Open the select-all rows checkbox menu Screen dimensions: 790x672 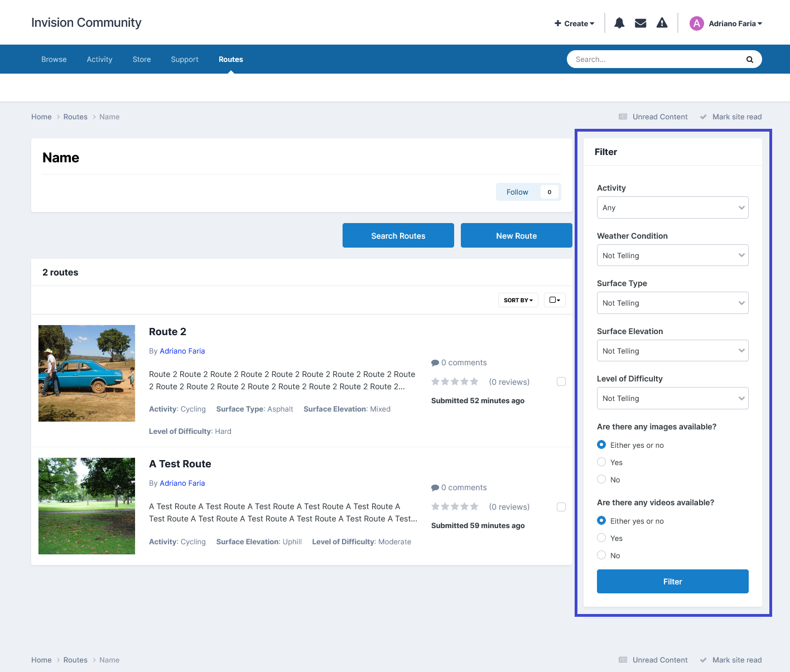tap(555, 300)
